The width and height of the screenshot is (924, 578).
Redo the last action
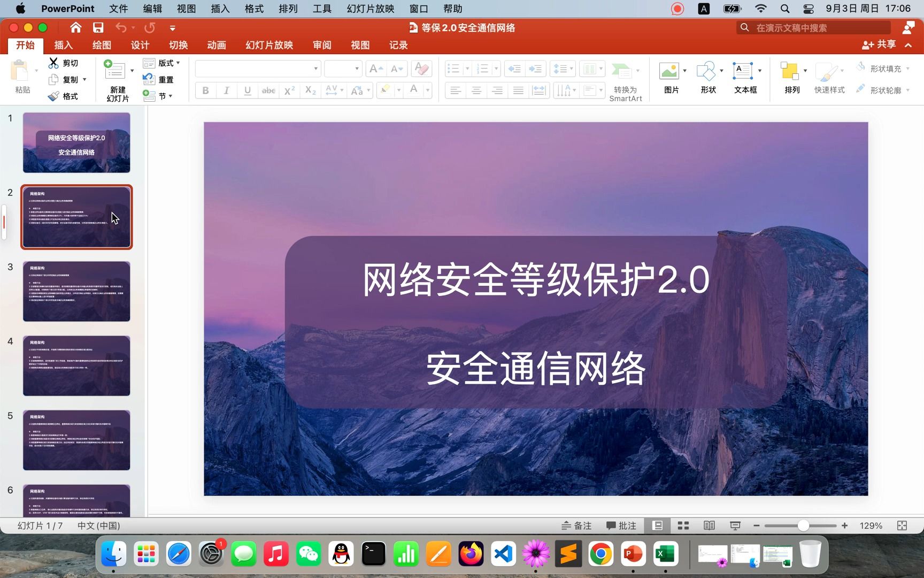(x=150, y=28)
